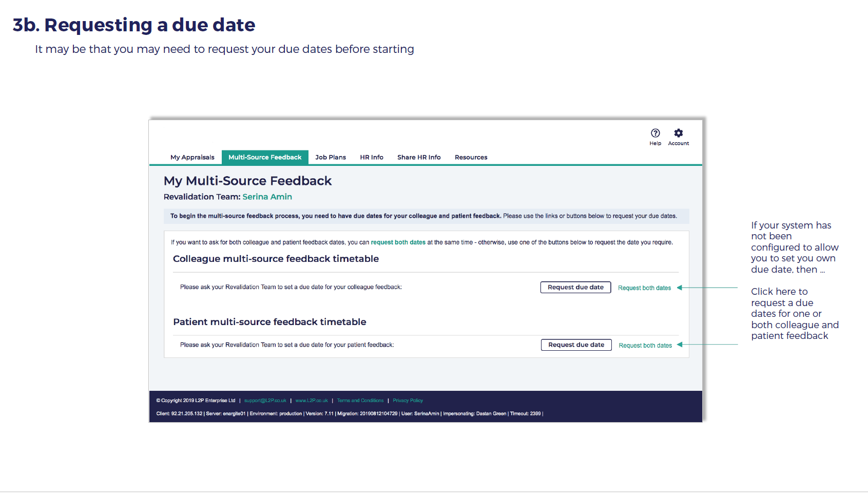Switch to the Resources tab
The image size is (868, 493).
[x=471, y=158]
